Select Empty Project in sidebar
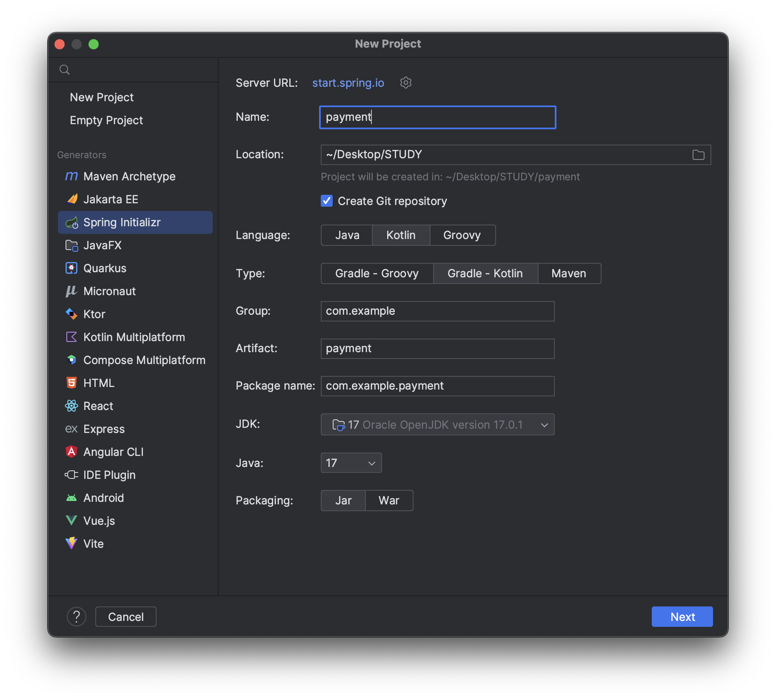The width and height of the screenshot is (776, 700). tap(106, 120)
